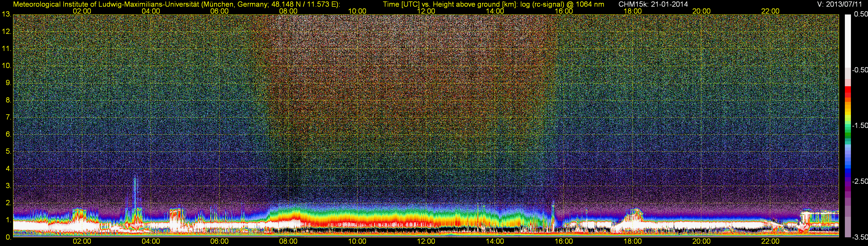868x246 pixels.
Task: Click the '20:00' label on the bottom time axis
Action: pos(702,241)
